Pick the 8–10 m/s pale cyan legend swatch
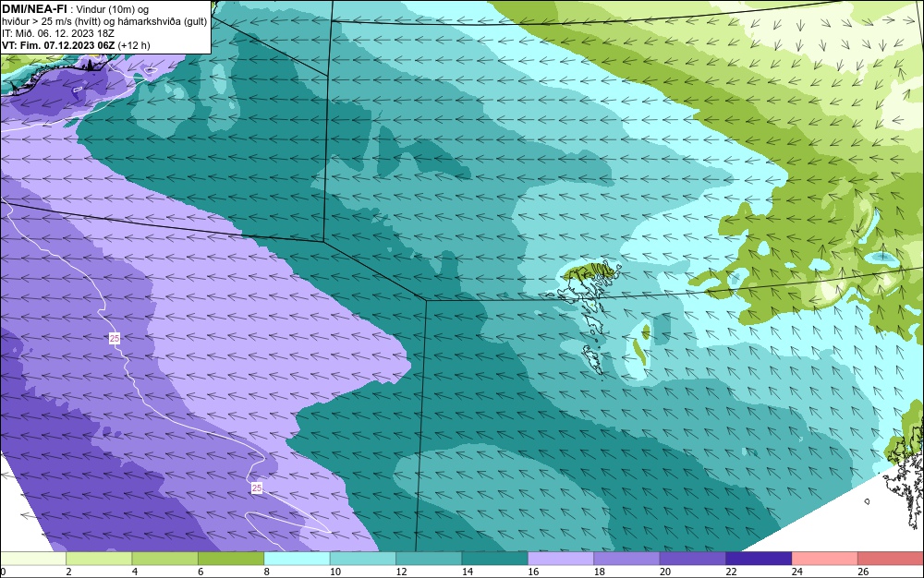Viewport: 924px width, 578px height. click(x=297, y=559)
